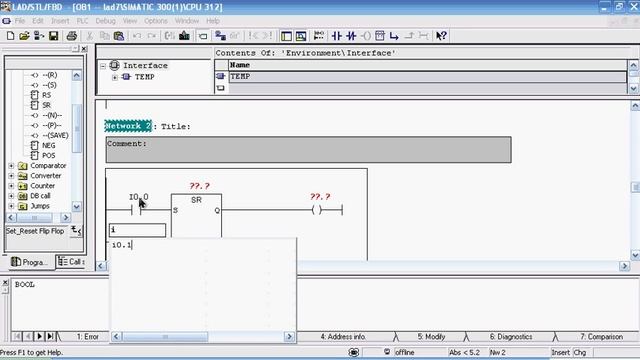This screenshot has width=640, height=360.
Task: Create a new block with New icon
Action: coord(10,36)
